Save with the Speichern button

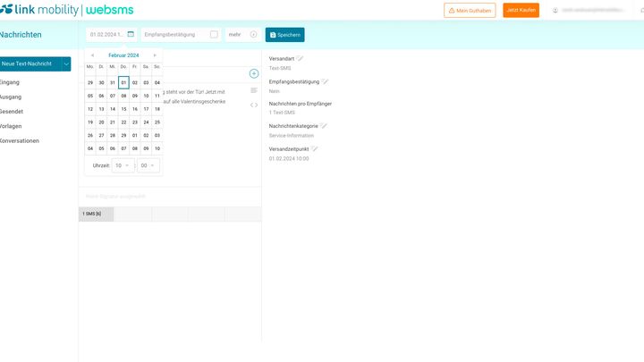pos(284,35)
